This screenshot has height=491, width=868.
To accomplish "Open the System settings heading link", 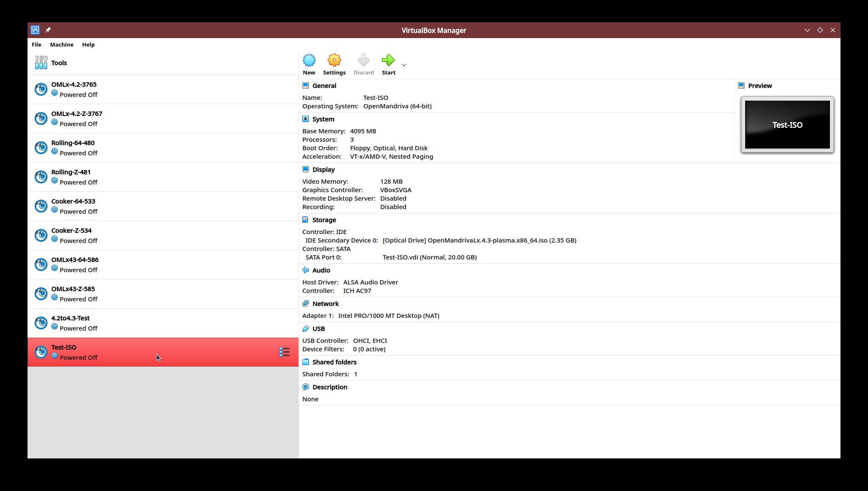I will point(323,119).
